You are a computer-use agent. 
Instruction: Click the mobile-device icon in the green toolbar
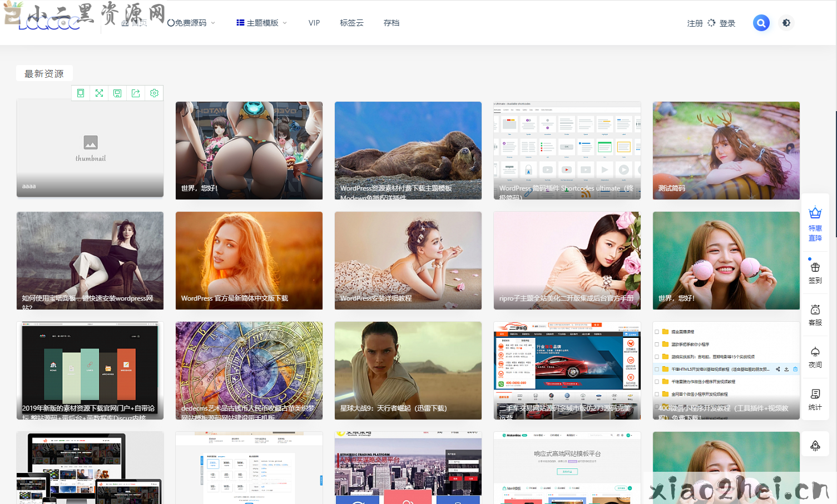point(81,93)
